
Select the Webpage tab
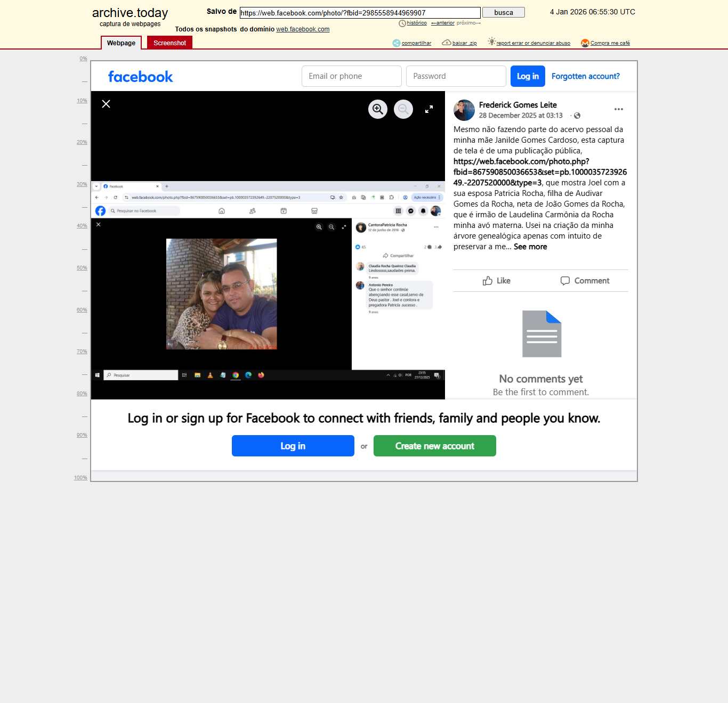click(121, 43)
